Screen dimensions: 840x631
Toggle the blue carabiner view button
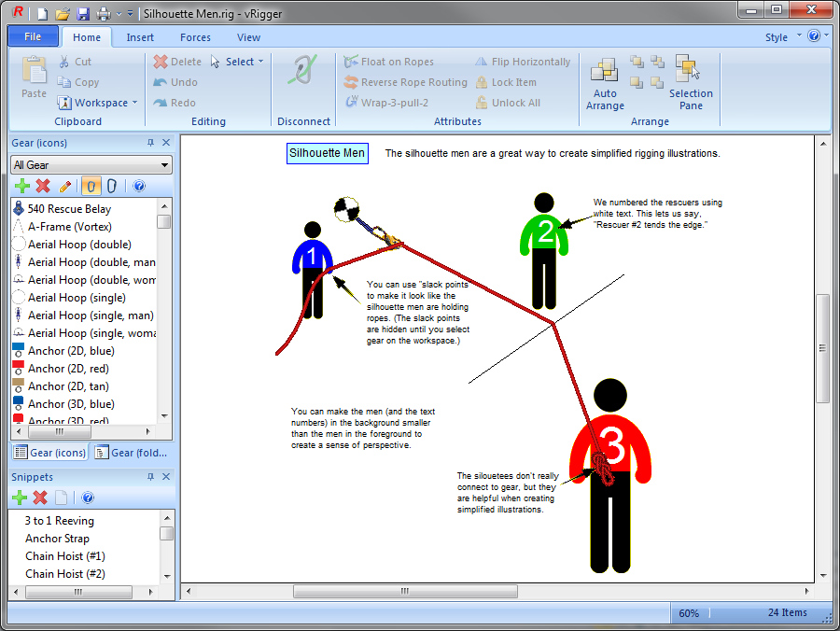[x=112, y=187]
